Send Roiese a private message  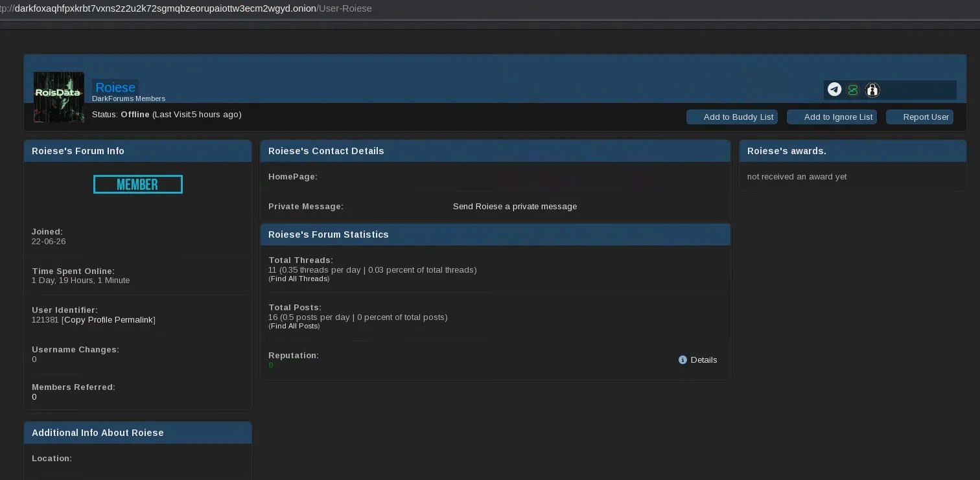pyautogui.click(x=515, y=206)
